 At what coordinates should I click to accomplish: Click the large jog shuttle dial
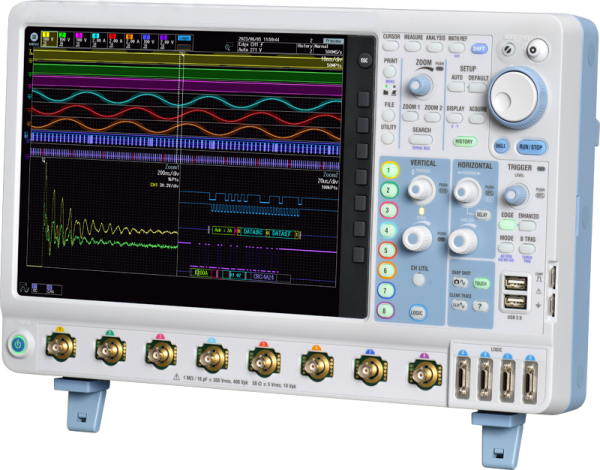coord(517,96)
